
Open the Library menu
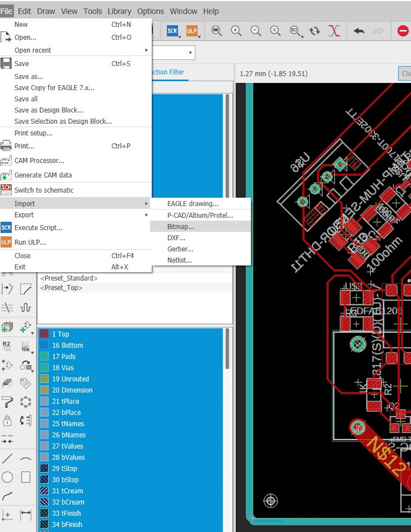point(119,11)
